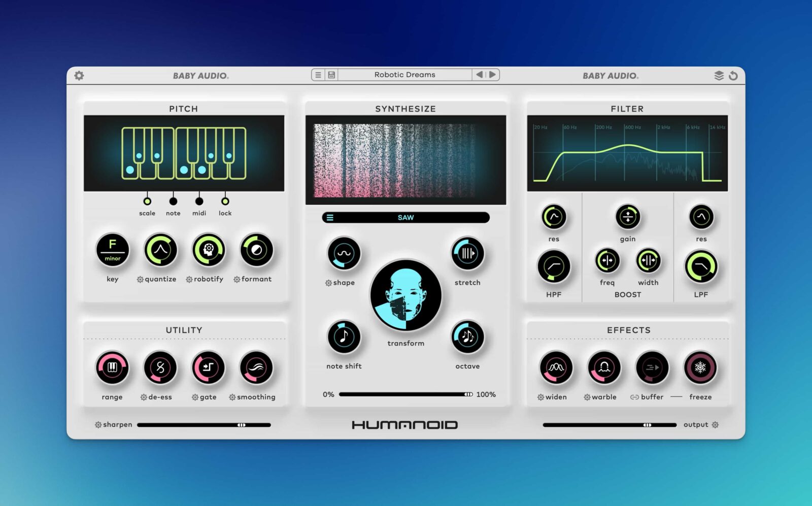The height and width of the screenshot is (506, 812).
Task: Enable the midi pitch mode switch
Action: click(199, 201)
